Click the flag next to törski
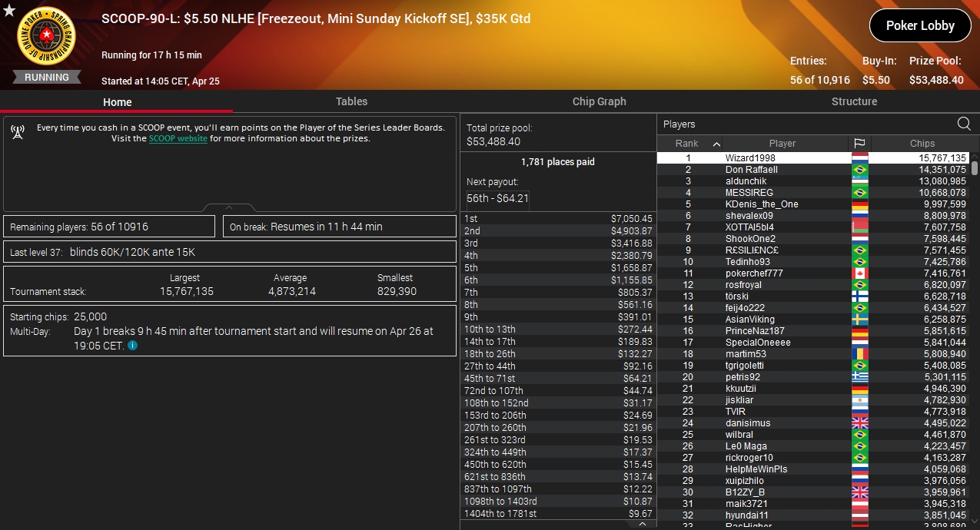This screenshot has width=980, height=530. point(859,296)
